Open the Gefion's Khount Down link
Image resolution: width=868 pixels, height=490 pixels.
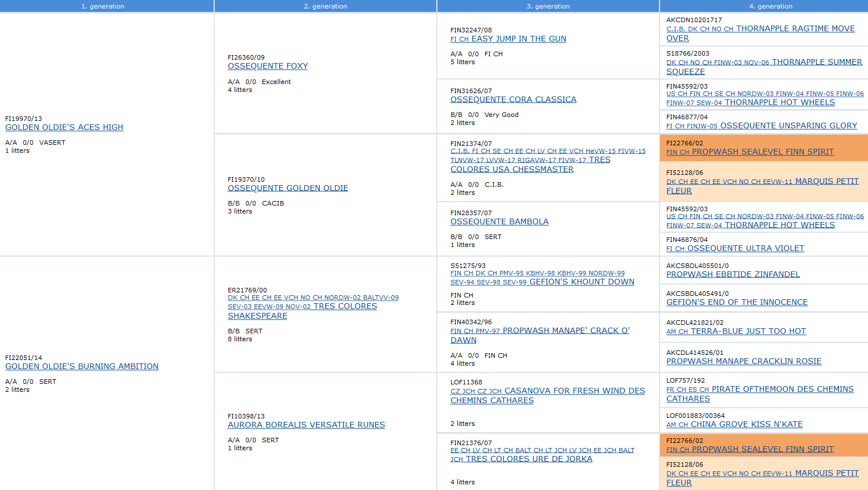(x=582, y=282)
